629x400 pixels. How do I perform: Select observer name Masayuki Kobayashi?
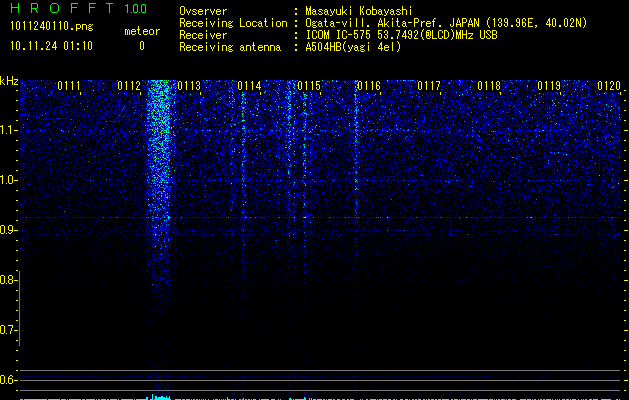point(358,12)
